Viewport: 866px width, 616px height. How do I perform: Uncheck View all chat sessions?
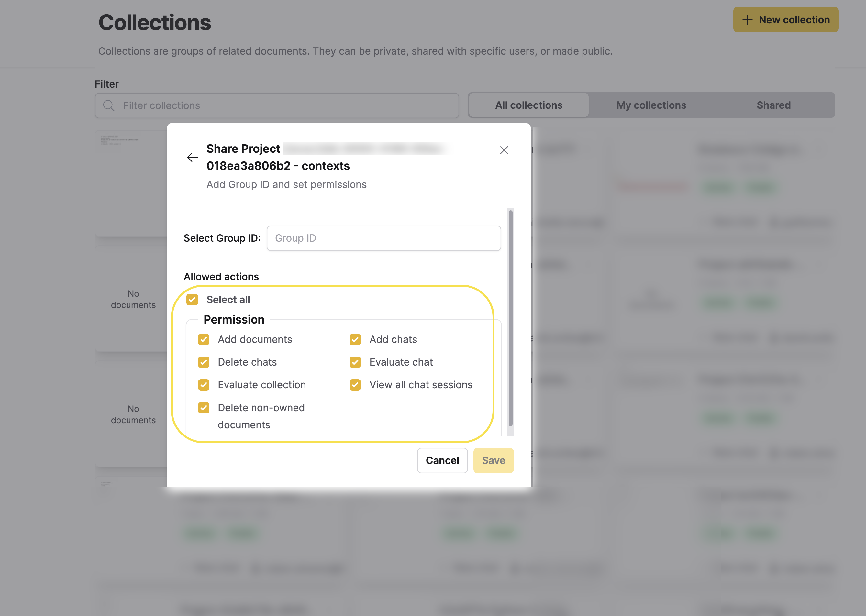click(355, 385)
